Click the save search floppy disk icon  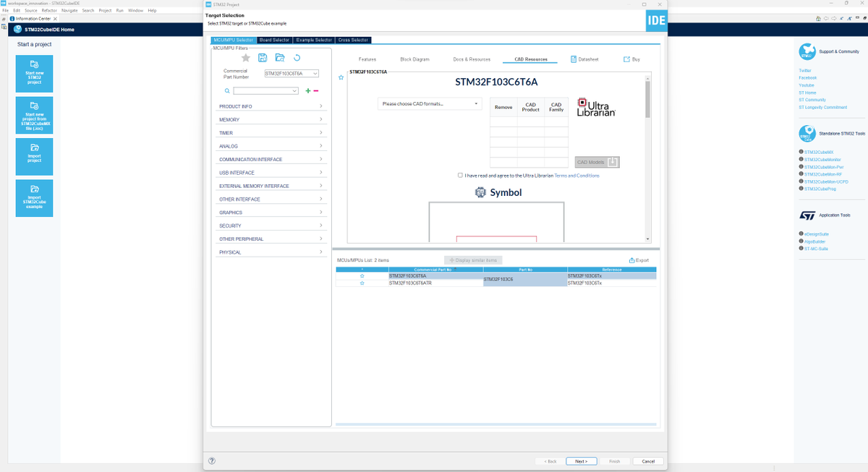(x=263, y=58)
